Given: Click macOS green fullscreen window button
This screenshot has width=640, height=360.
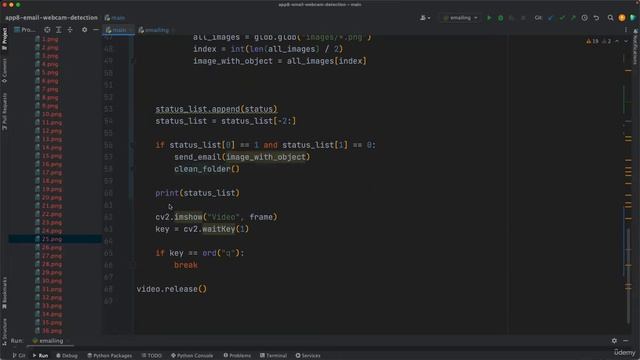Looking at the screenshot, I should [18, 5].
